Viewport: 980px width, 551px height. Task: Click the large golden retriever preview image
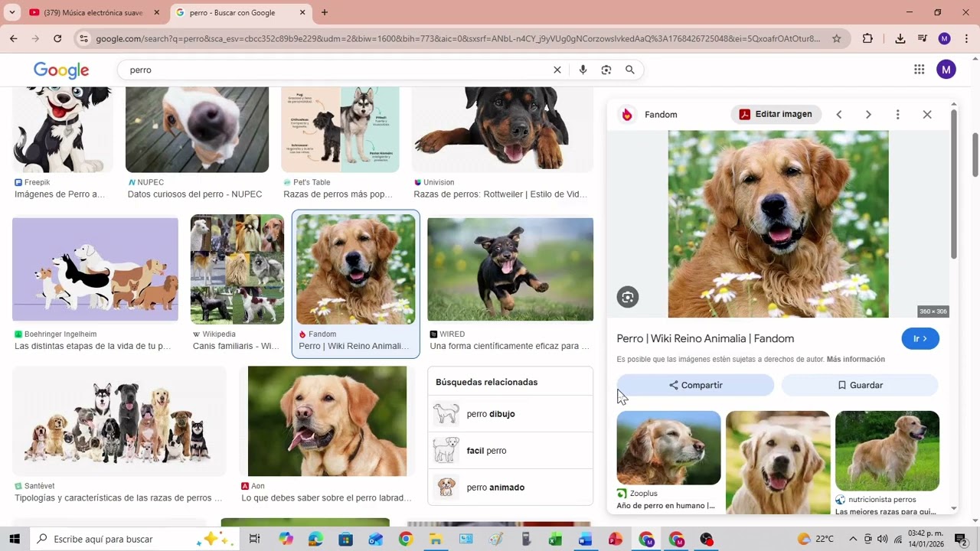click(x=778, y=224)
